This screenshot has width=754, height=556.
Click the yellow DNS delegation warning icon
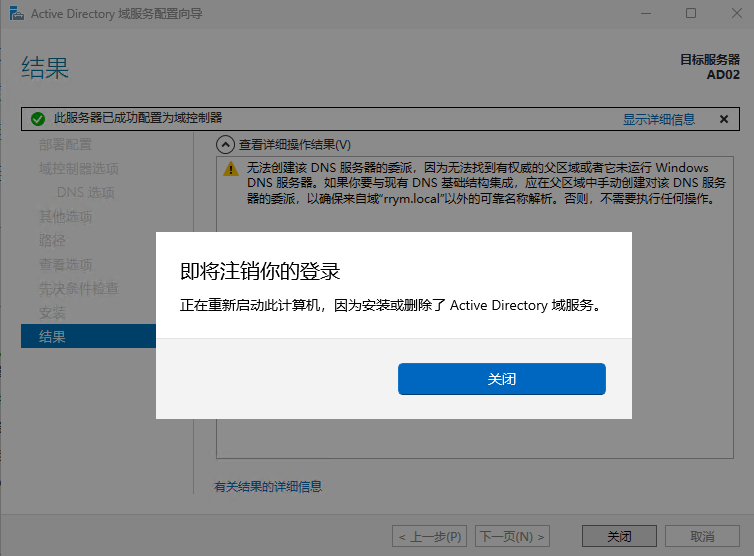coord(231,169)
